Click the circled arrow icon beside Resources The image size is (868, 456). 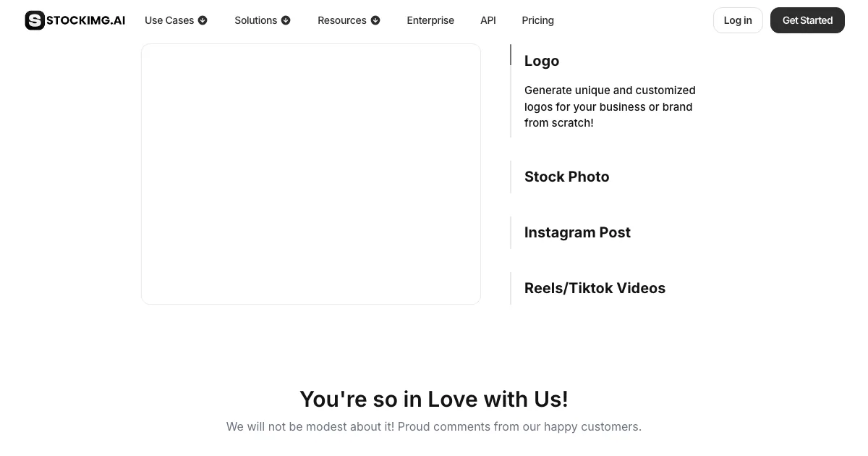point(375,20)
